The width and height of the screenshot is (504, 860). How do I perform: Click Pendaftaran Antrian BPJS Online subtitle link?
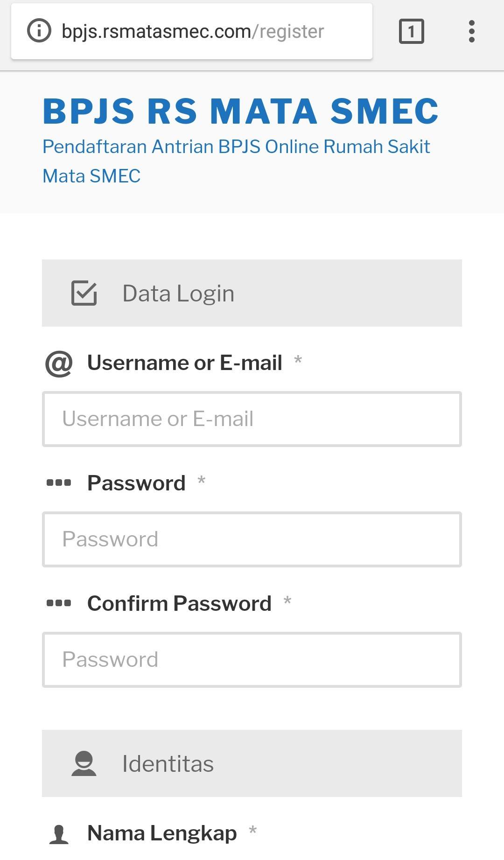click(236, 161)
